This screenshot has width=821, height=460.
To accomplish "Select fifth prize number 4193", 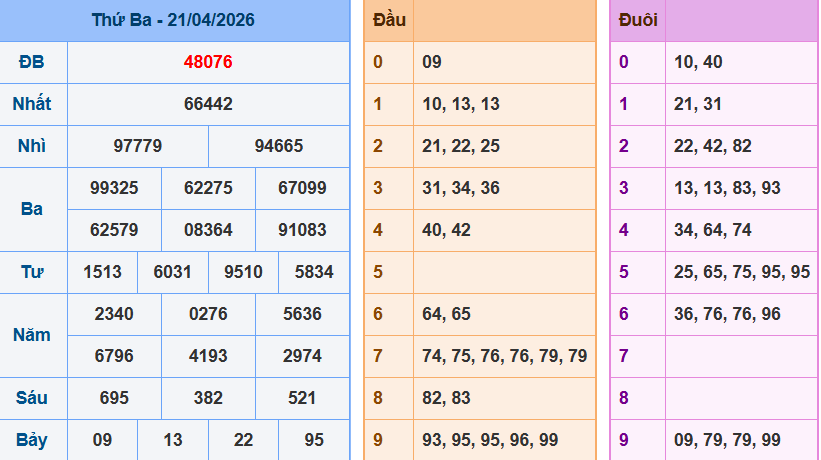I will tap(208, 356).
